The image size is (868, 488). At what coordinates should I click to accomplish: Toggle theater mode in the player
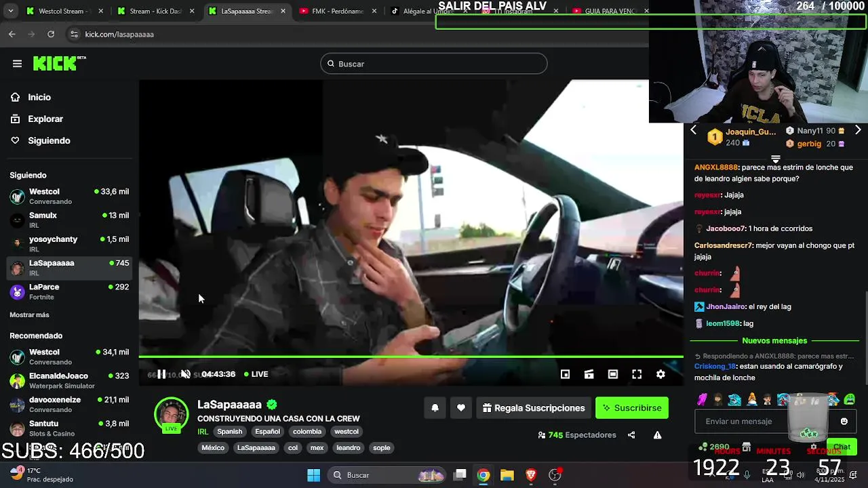[613, 374]
